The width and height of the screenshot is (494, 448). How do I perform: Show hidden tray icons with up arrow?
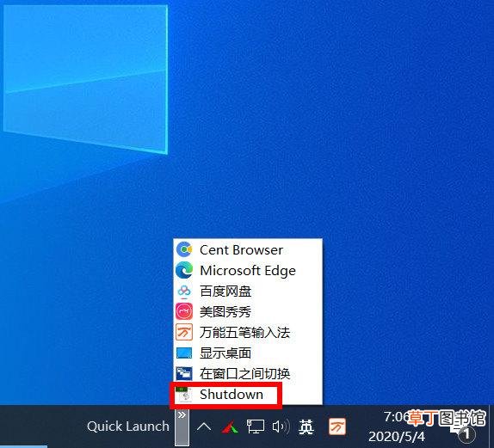[x=204, y=427]
